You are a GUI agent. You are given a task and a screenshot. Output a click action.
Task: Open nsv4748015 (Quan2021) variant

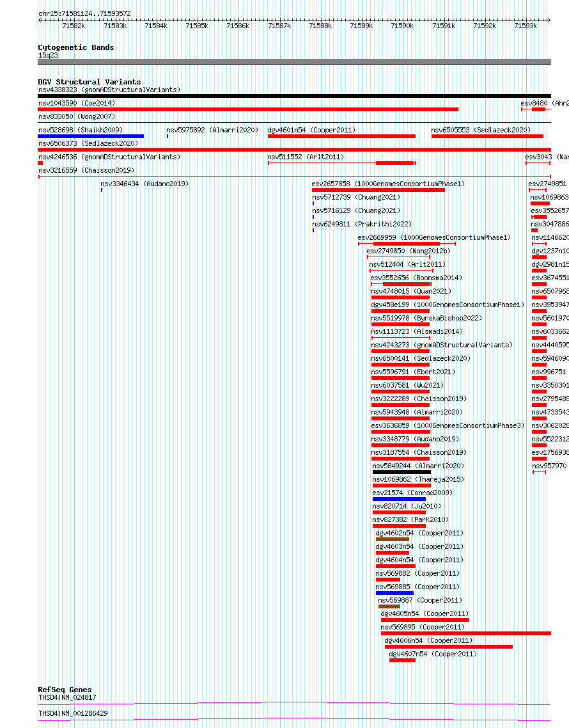pos(411,292)
